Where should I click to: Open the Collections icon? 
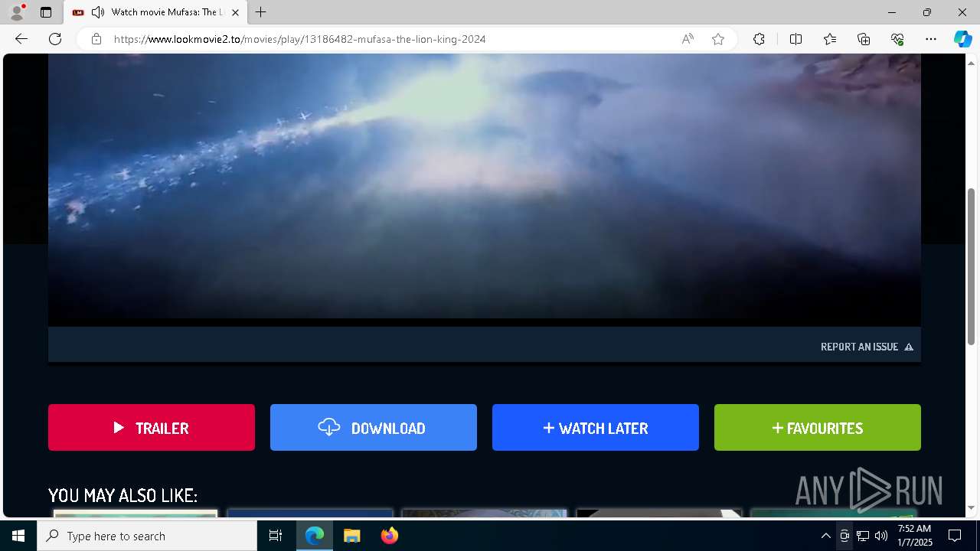tap(864, 39)
